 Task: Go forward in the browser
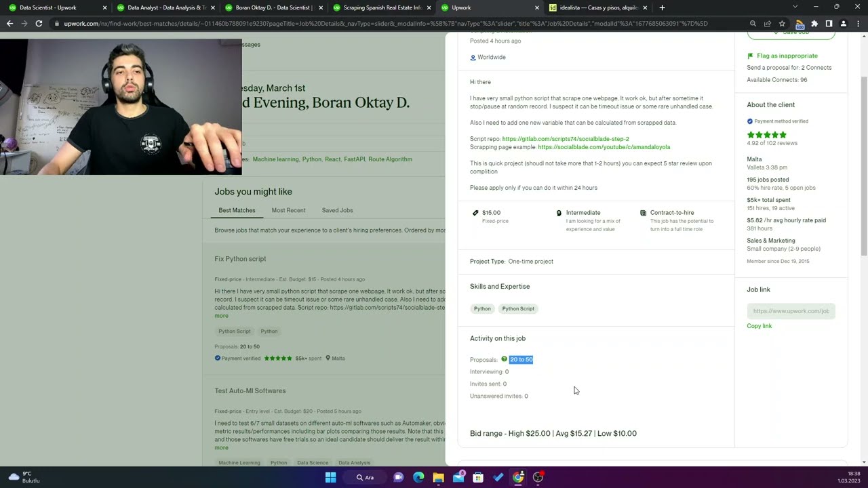pos(24,24)
